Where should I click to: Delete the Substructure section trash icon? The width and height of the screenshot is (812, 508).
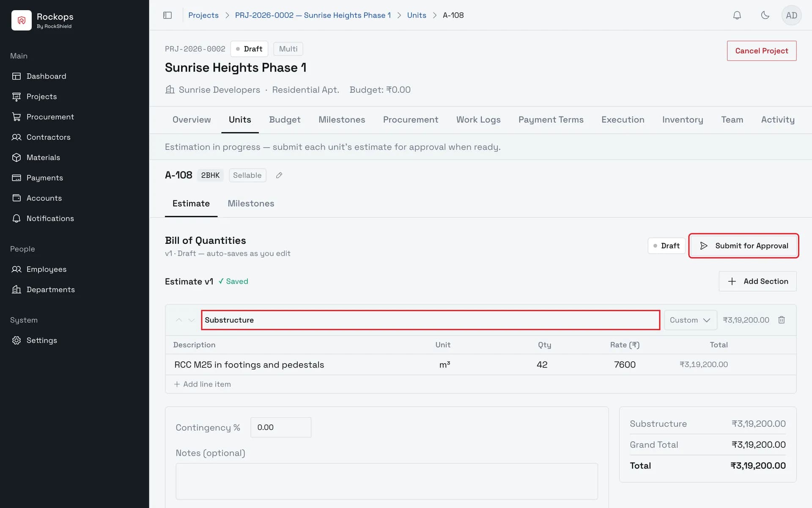coord(782,320)
